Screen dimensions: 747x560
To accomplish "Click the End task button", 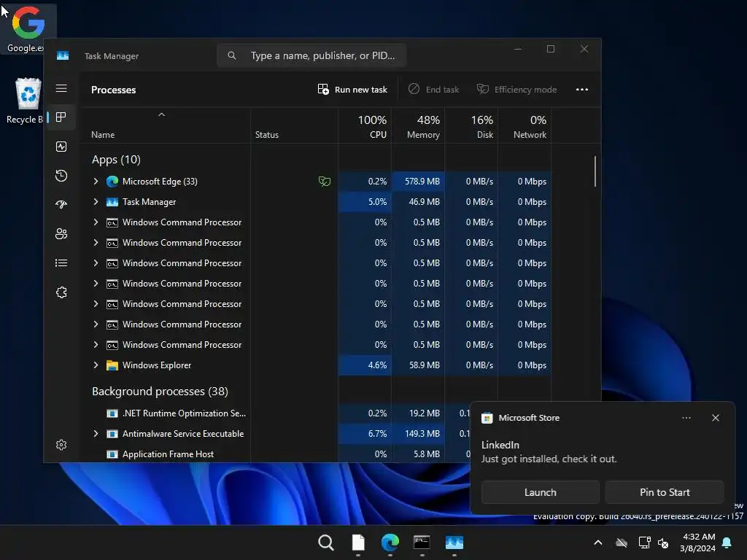I will [x=433, y=90].
